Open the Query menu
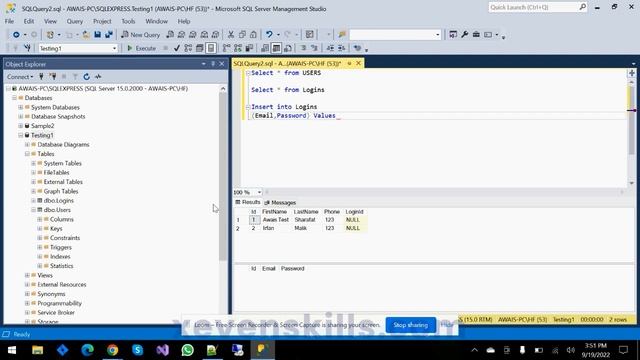This screenshot has height=360, width=640. (x=75, y=21)
